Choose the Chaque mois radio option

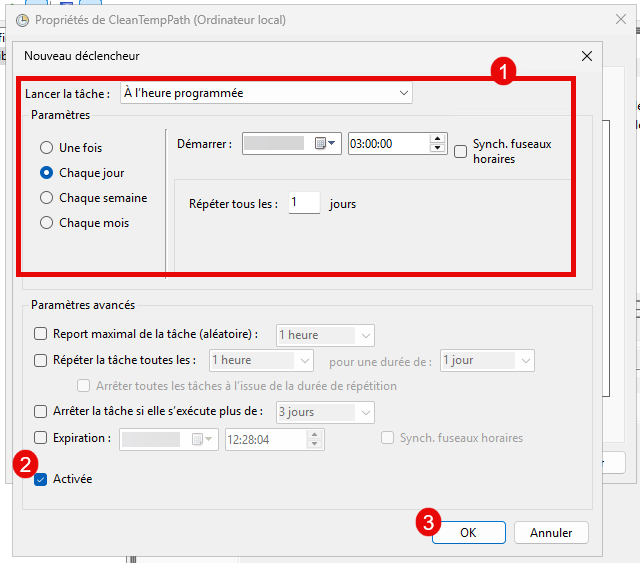[x=46, y=223]
